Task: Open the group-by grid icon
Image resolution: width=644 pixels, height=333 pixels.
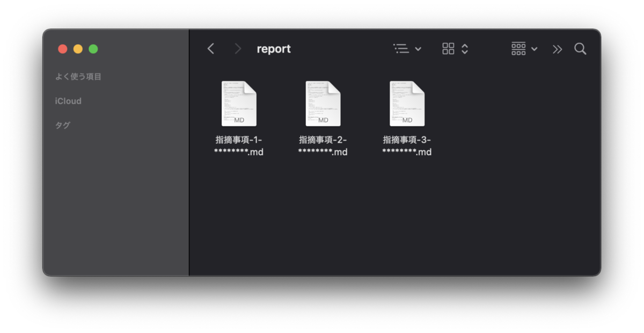Action: (x=518, y=49)
